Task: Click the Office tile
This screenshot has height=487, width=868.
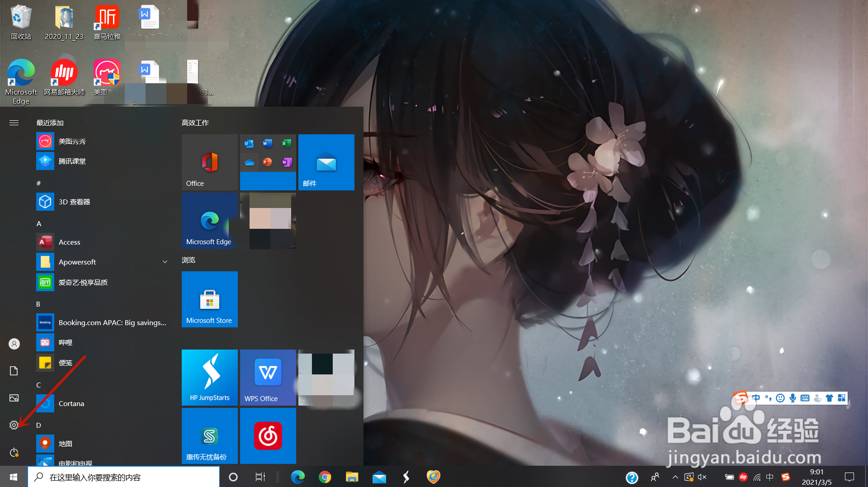Action: point(210,162)
